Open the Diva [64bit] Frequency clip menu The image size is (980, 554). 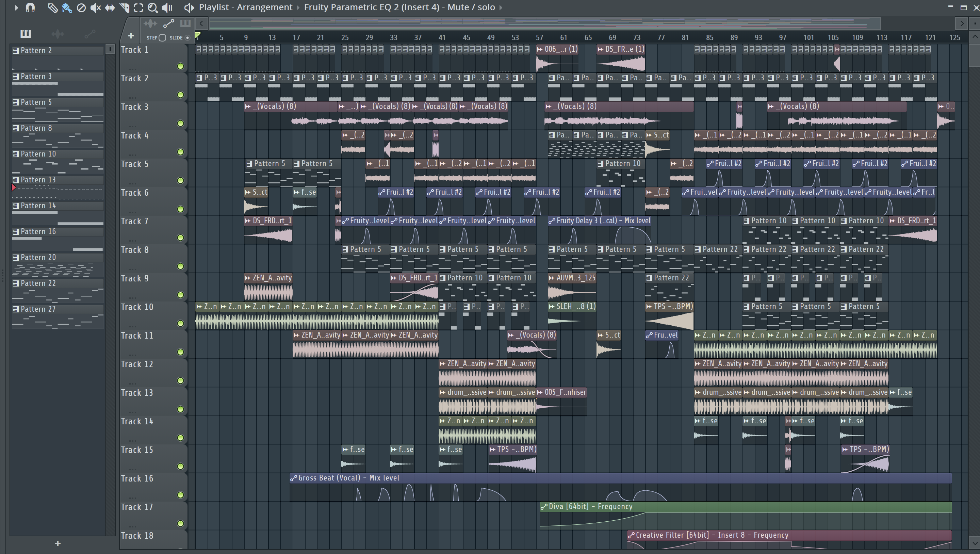(x=544, y=507)
